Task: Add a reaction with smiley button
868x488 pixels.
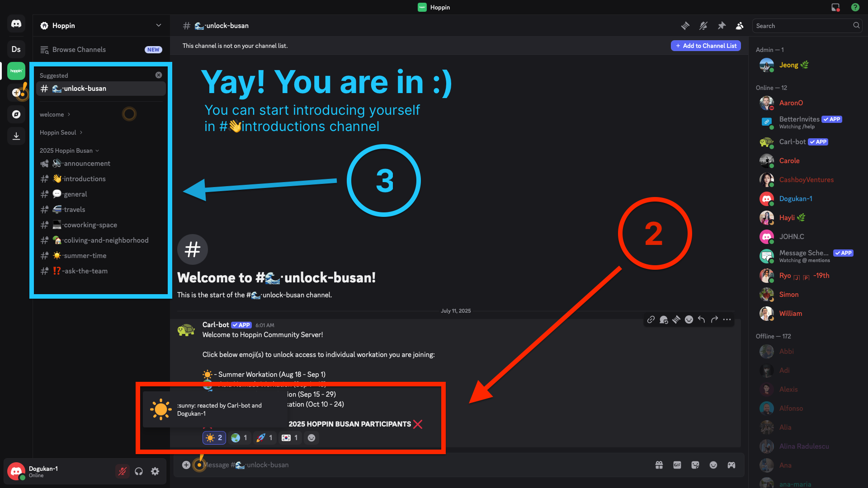Action: coord(311,438)
